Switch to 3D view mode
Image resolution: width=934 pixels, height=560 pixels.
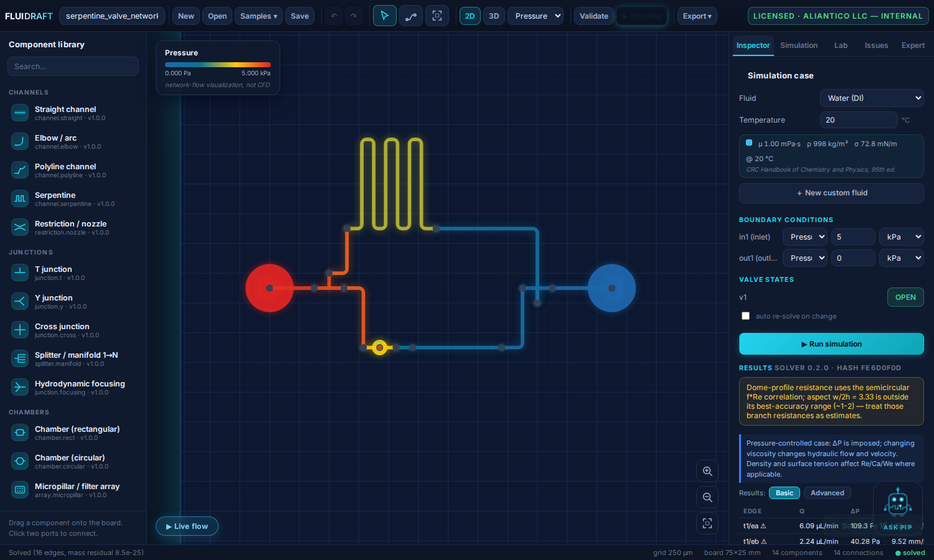[494, 16]
